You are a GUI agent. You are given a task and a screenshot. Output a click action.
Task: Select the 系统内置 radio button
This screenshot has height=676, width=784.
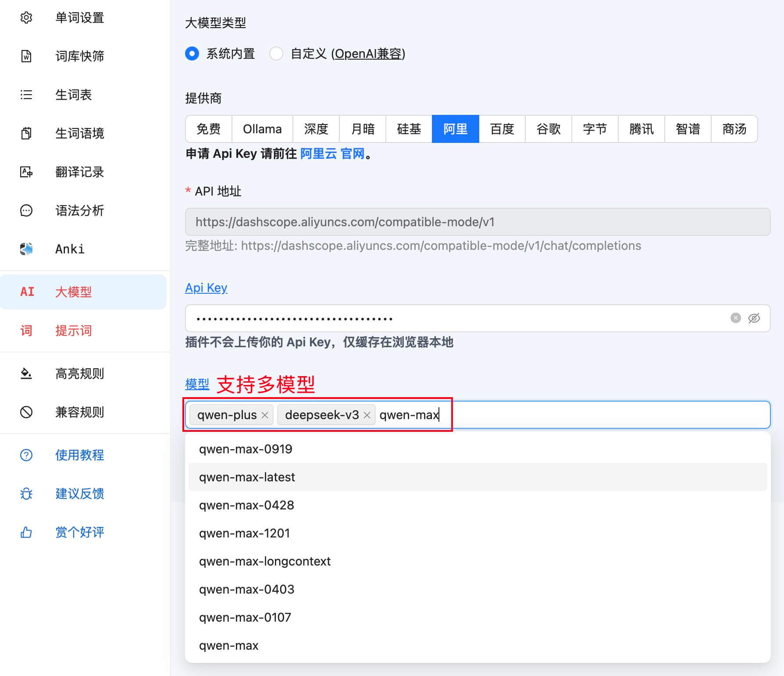pyautogui.click(x=192, y=53)
